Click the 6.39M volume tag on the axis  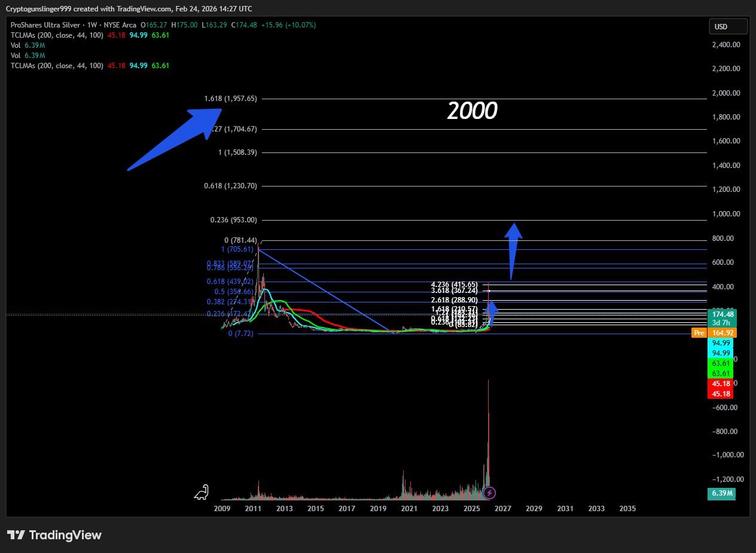(x=722, y=494)
